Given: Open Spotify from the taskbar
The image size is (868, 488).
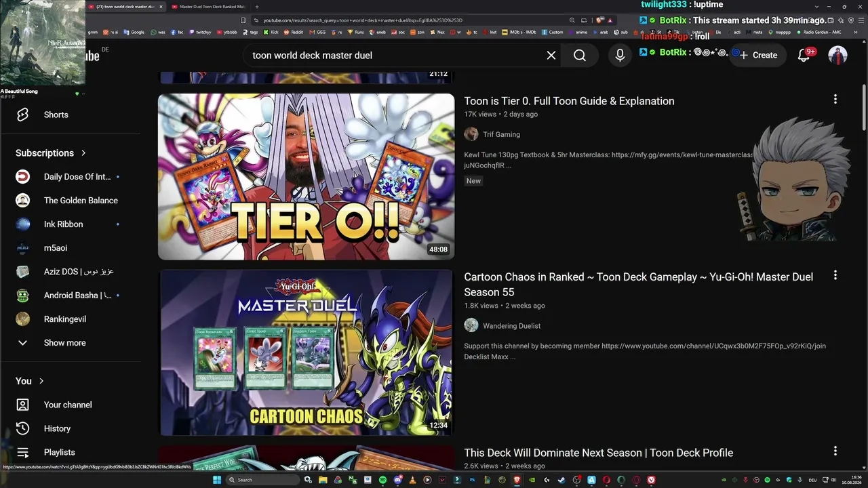Looking at the screenshot, I should (x=382, y=480).
